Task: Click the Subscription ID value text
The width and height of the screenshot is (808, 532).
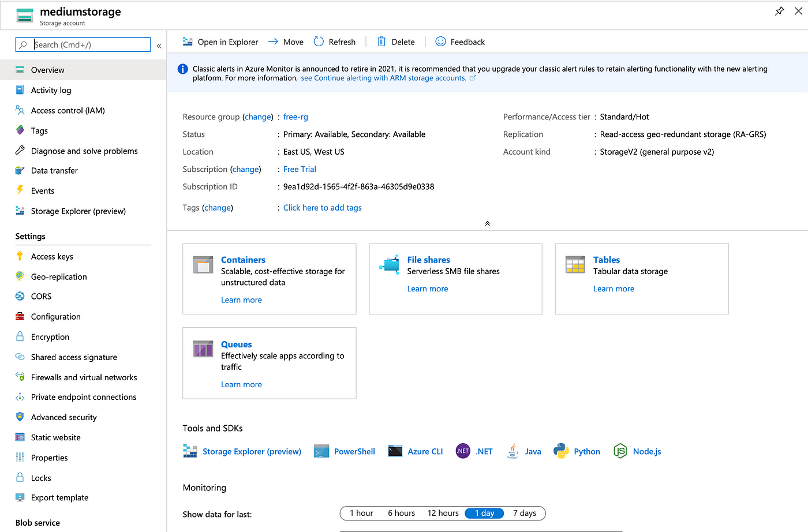Action: (x=358, y=186)
